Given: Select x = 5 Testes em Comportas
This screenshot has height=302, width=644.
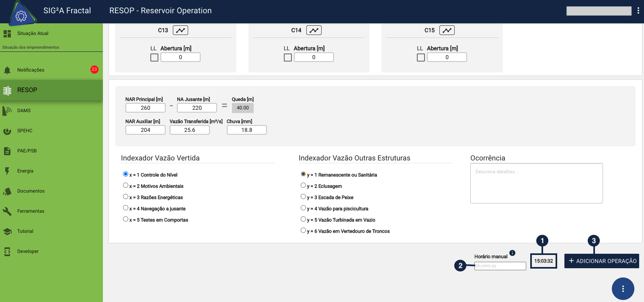Looking at the screenshot, I should (125, 219).
